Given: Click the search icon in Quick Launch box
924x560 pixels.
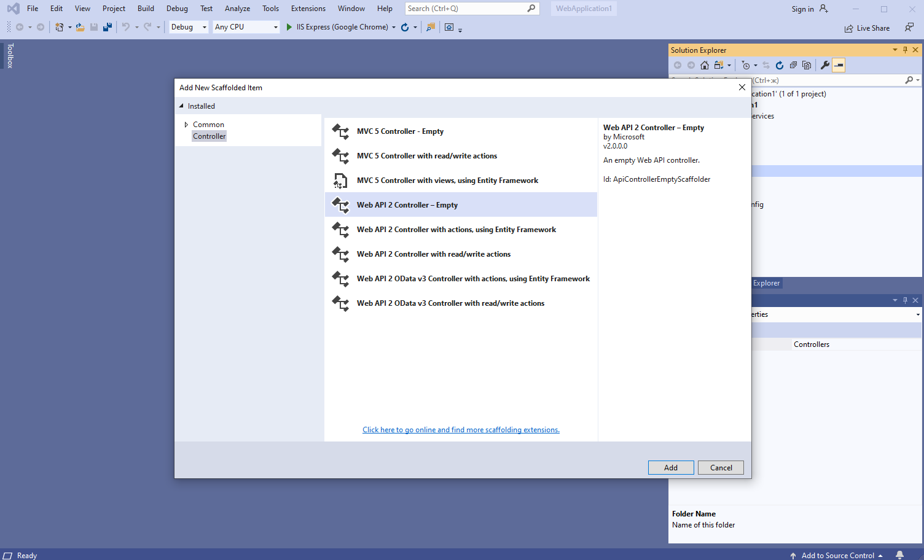Looking at the screenshot, I should click(531, 9).
